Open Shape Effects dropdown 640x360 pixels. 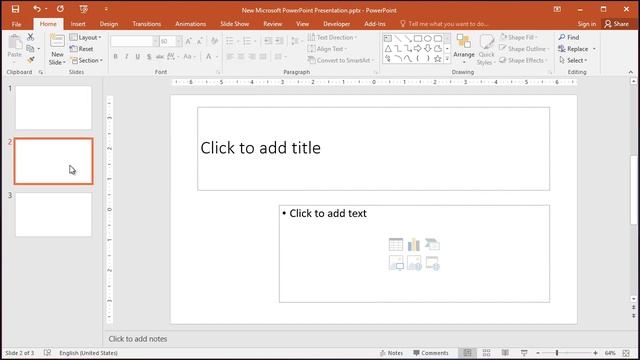pos(523,60)
